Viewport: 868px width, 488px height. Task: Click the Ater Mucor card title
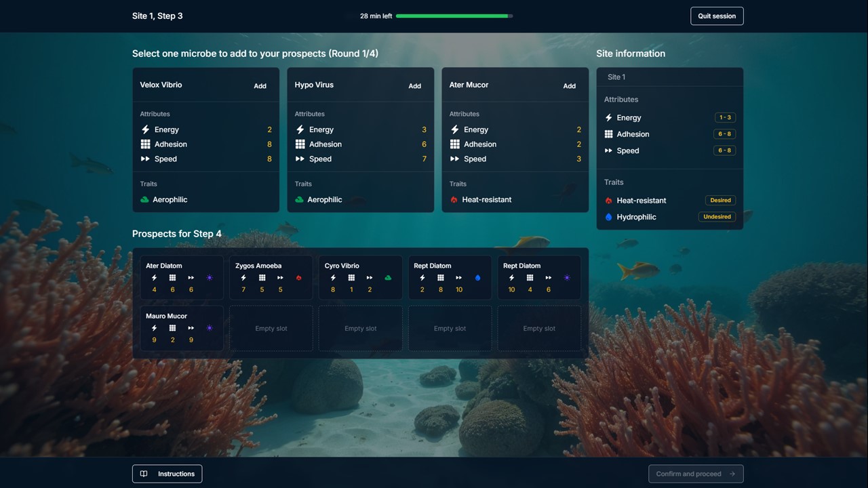point(469,85)
